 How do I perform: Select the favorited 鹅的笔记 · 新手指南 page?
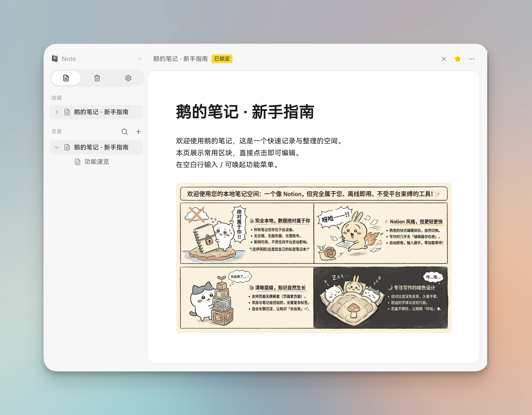[x=101, y=112]
